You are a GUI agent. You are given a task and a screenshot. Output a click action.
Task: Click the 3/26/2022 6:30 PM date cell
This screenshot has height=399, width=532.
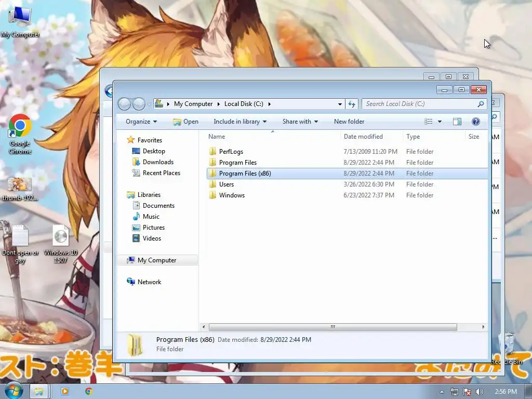(369, 184)
